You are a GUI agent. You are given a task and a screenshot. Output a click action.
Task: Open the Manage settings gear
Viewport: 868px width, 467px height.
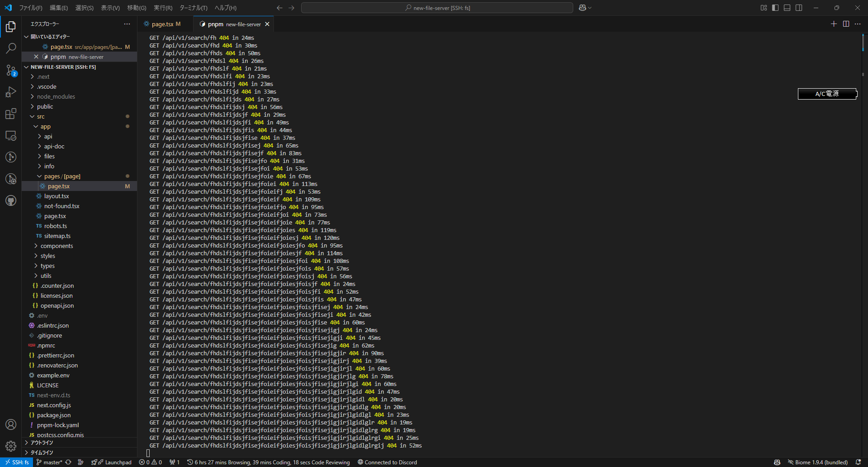pos(11,446)
